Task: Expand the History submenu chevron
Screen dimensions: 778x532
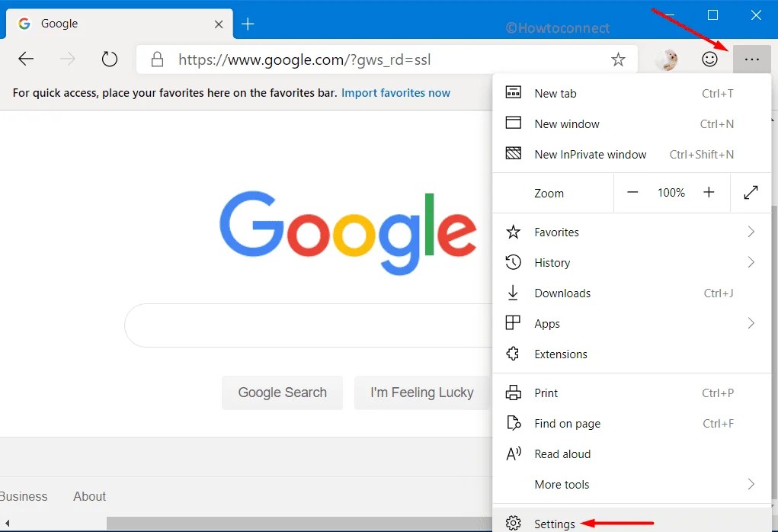Action: click(751, 262)
